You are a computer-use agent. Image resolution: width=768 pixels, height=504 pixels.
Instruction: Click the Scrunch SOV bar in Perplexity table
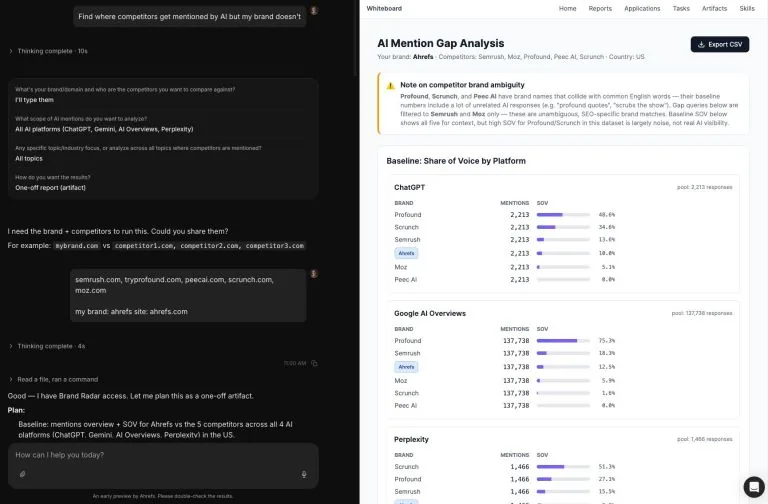563,467
